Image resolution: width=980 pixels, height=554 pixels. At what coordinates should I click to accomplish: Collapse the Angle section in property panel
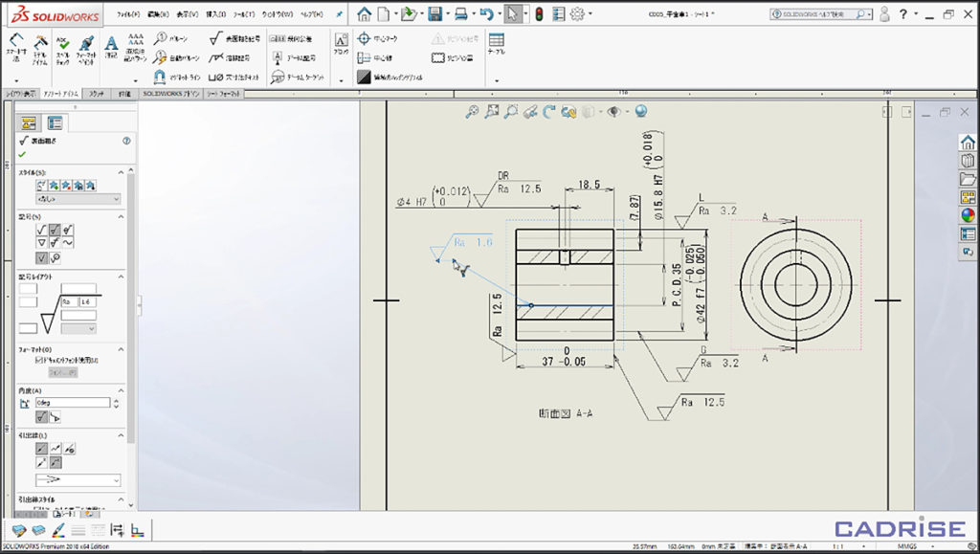(122, 390)
